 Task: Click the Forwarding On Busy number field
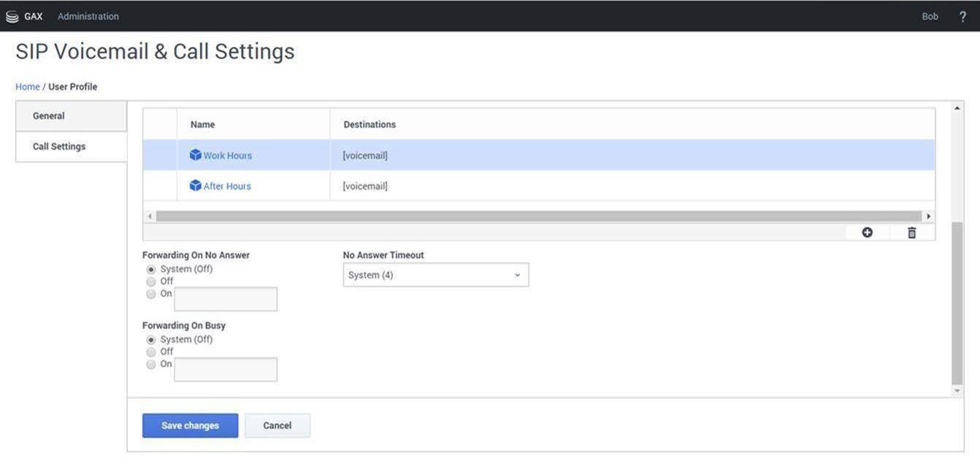(x=226, y=370)
